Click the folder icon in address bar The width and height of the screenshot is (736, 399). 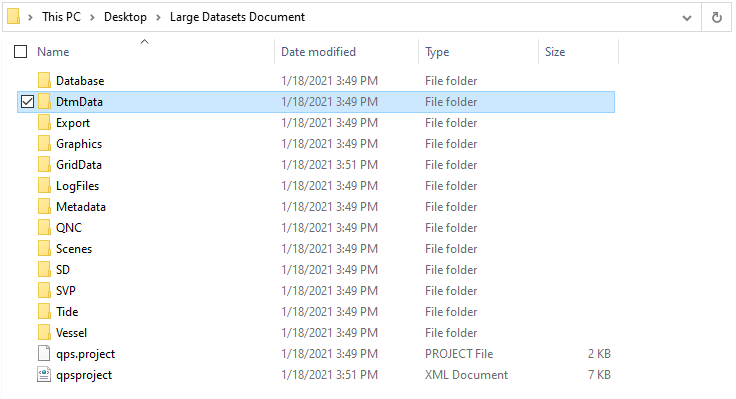(14, 16)
